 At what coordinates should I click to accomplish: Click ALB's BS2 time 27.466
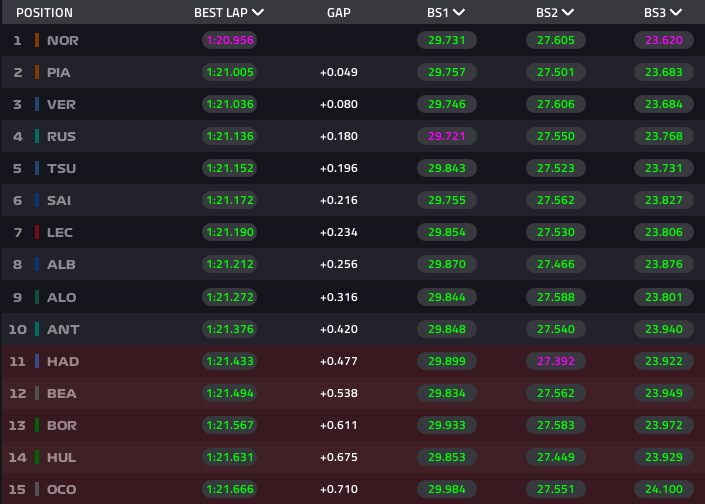555,265
